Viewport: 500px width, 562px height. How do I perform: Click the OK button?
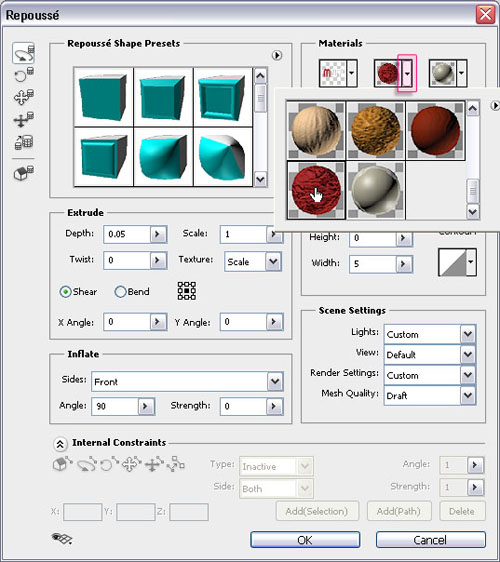click(305, 540)
